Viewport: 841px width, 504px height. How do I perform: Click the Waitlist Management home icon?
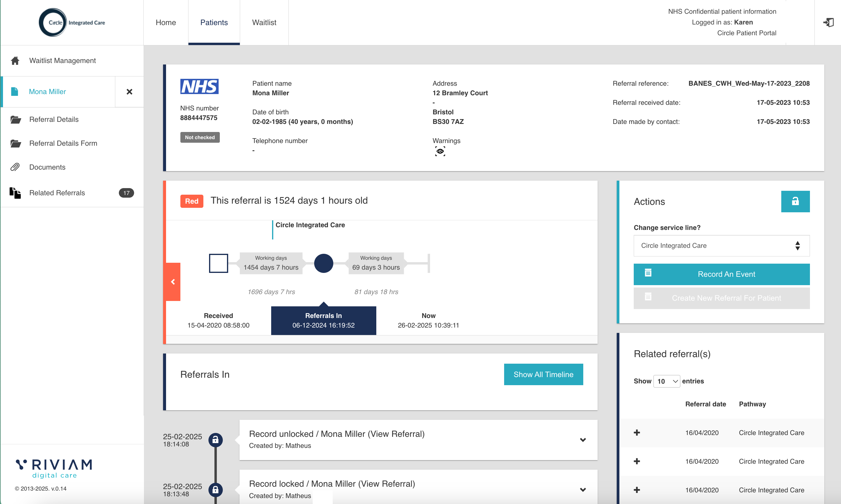click(15, 61)
